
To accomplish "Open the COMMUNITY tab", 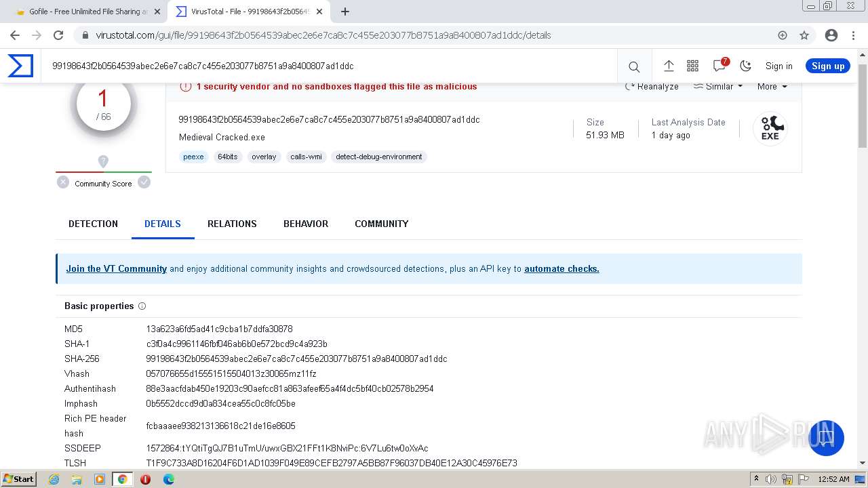I will coord(381,224).
